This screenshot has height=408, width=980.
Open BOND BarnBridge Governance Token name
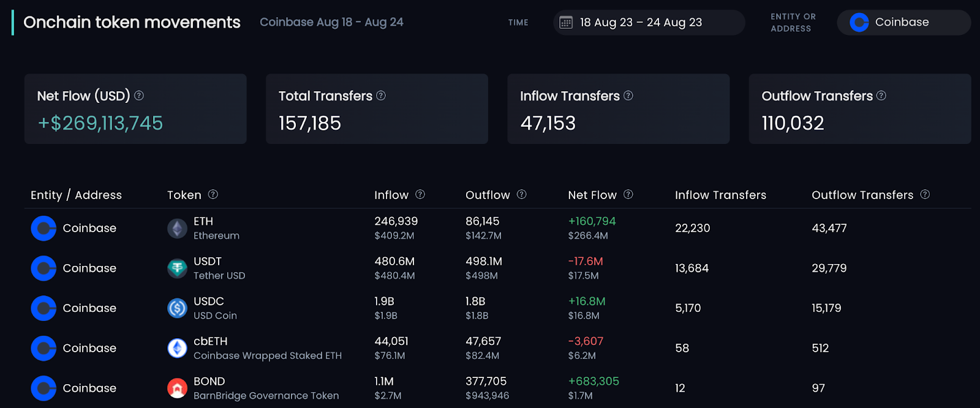pyautogui.click(x=266, y=388)
